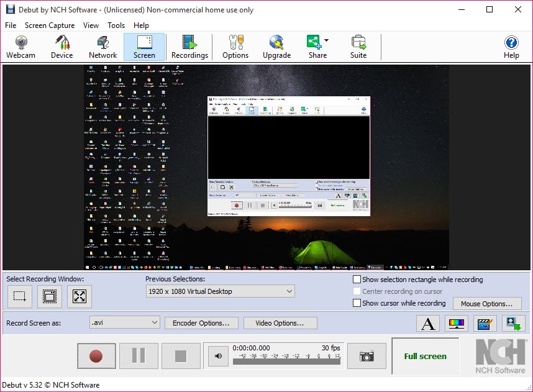The width and height of the screenshot is (533, 392).
Task: Stop the recording
Action: pos(181,356)
